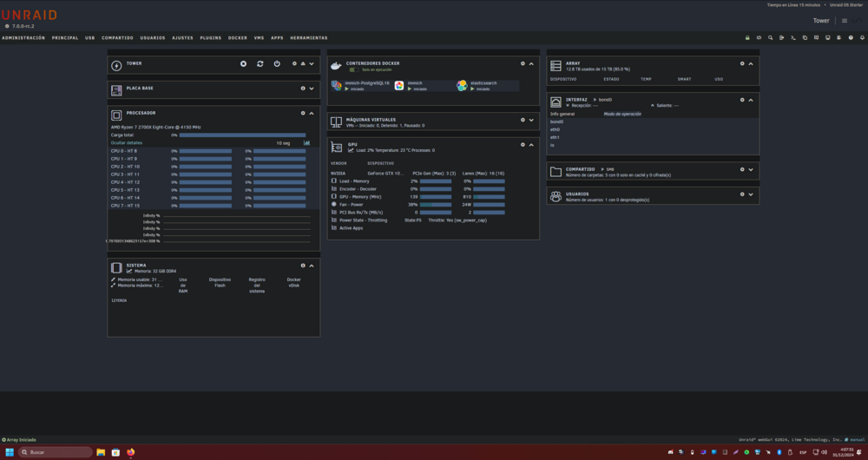
Task: Collapse the Interfaz panel
Action: [x=751, y=100]
